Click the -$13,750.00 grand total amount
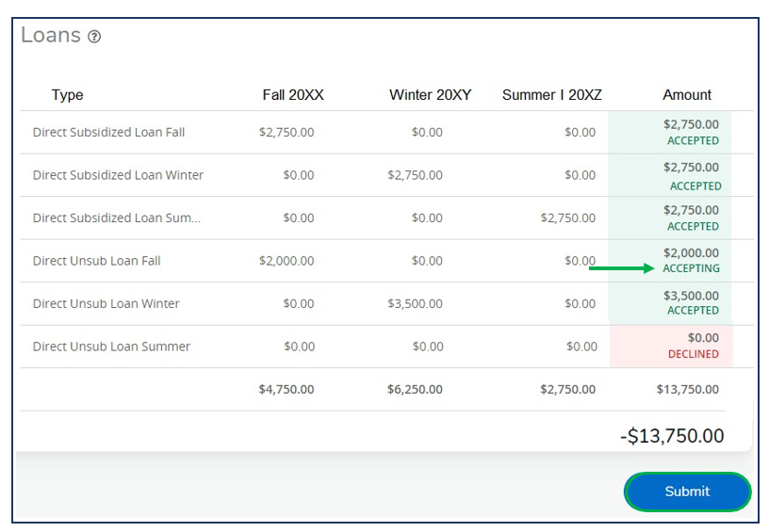This screenshot has width=769, height=532. (672, 436)
